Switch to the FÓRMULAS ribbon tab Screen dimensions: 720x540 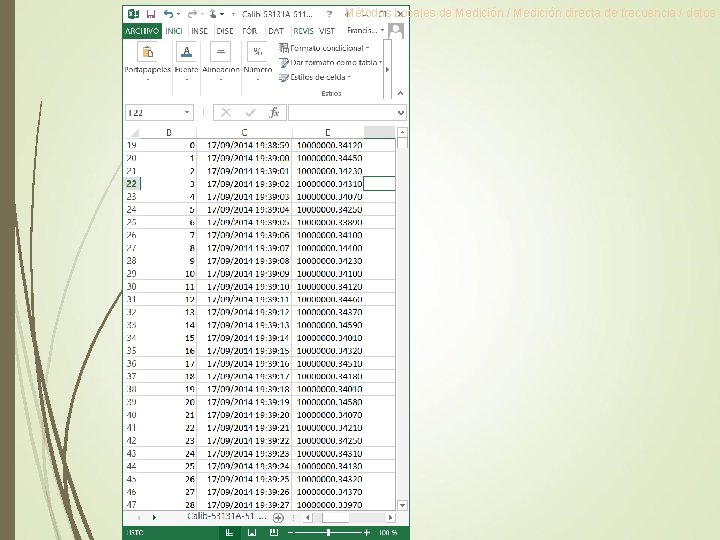click(x=250, y=31)
